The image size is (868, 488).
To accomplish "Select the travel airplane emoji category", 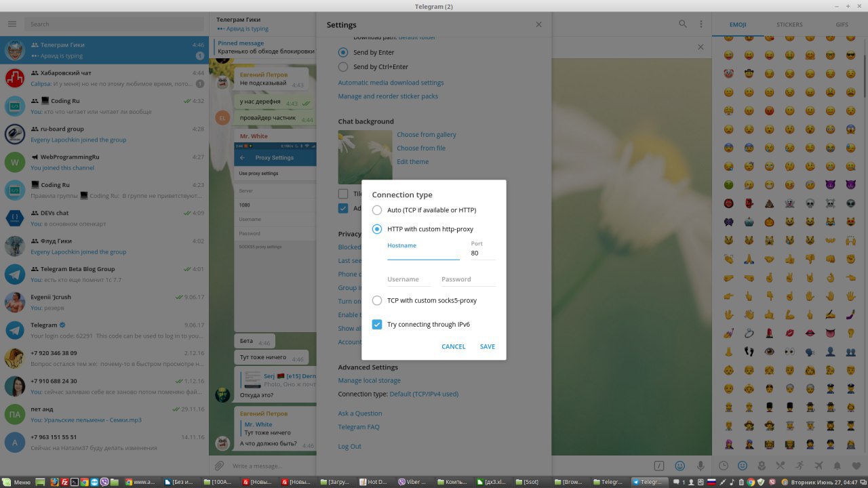I will point(818,466).
